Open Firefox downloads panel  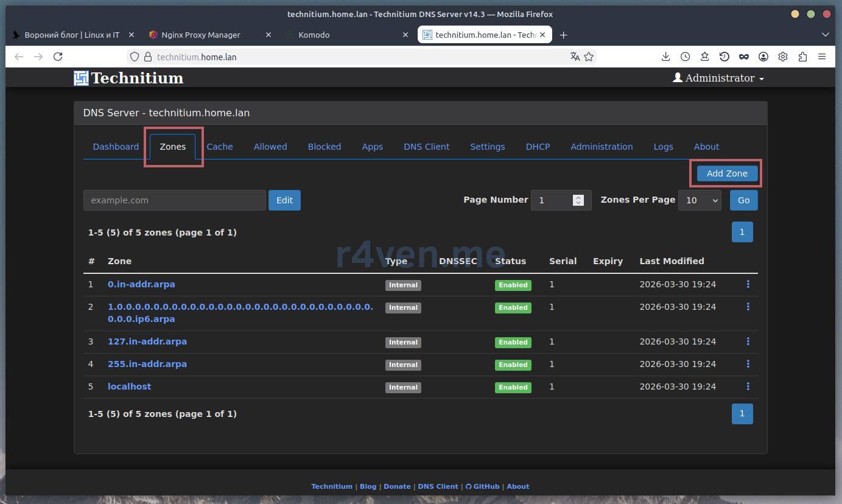coord(665,57)
